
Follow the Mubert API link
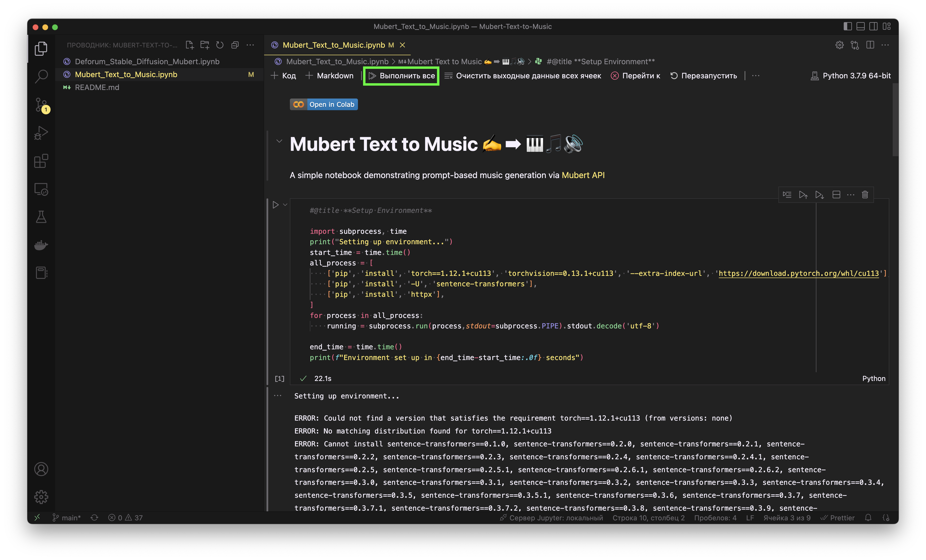pos(583,175)
